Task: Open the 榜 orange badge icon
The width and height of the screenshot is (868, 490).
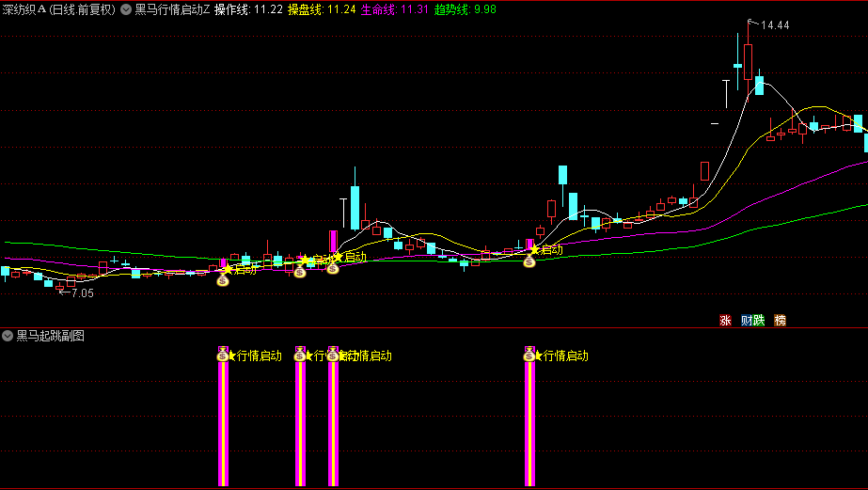Action: click(x=780, y=320)
